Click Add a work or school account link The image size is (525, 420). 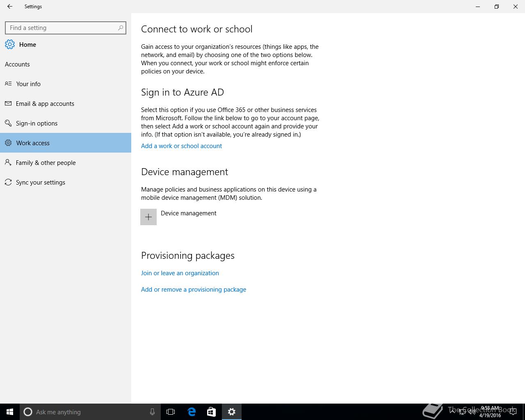(x=181, y=146)
